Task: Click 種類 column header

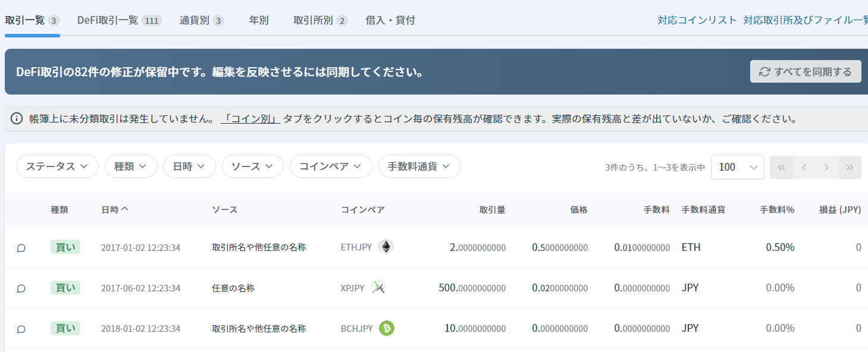Action: coord(59,209)
